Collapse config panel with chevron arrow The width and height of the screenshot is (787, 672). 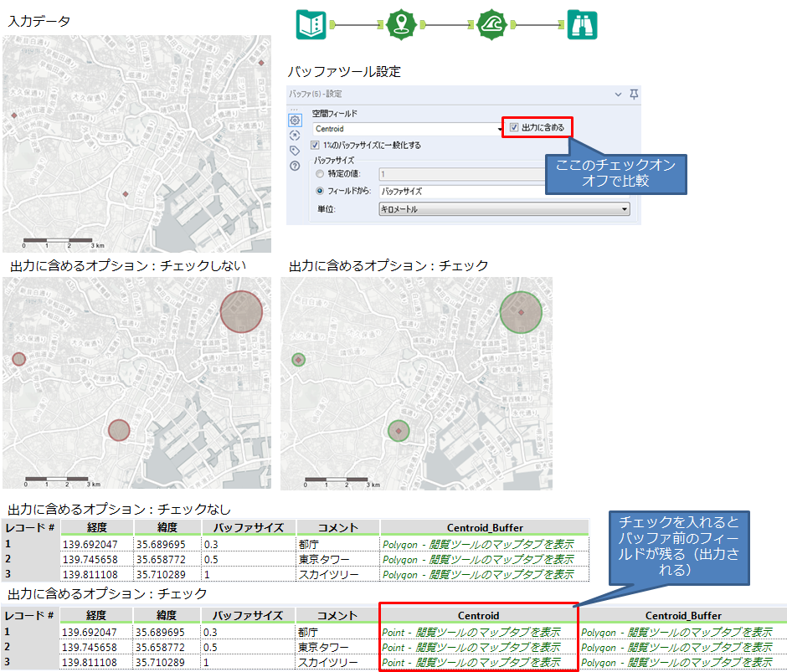[618, 95]
